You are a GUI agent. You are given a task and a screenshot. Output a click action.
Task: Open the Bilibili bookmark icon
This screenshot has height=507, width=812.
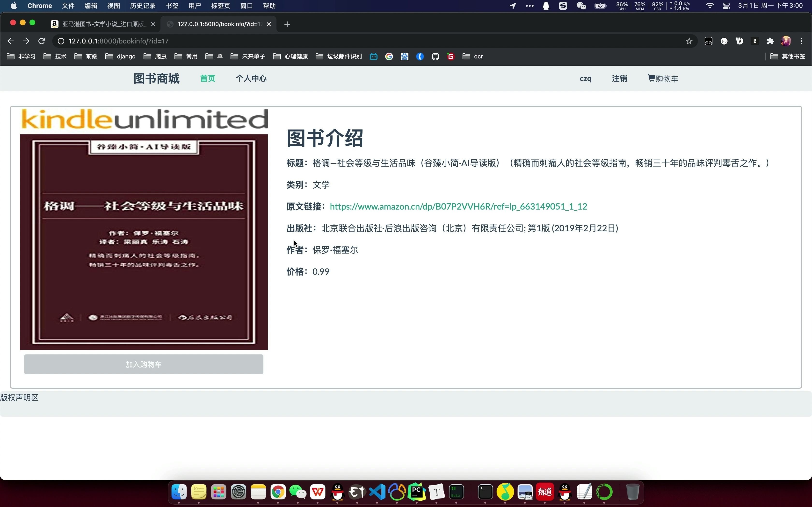tap(373, 56)
